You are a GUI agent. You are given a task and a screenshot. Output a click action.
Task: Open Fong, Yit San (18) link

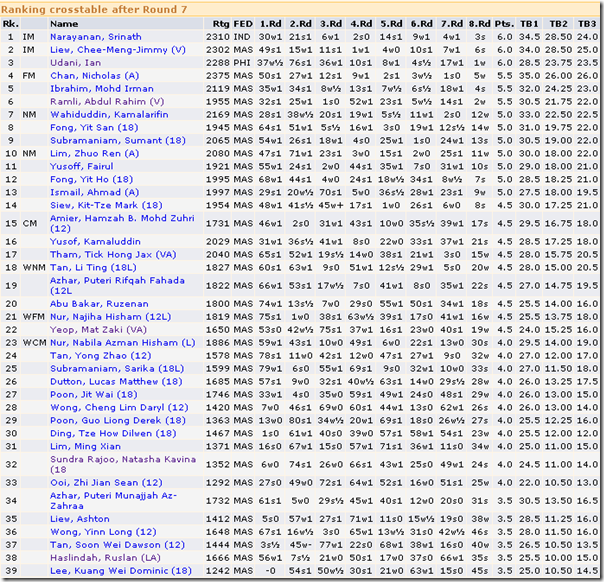94,127
